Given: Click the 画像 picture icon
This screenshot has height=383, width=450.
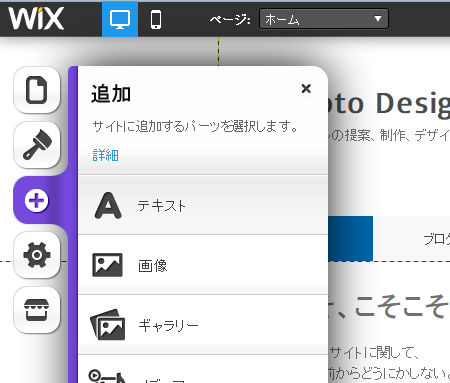Looking at the screenshot, I should point(107,265).
